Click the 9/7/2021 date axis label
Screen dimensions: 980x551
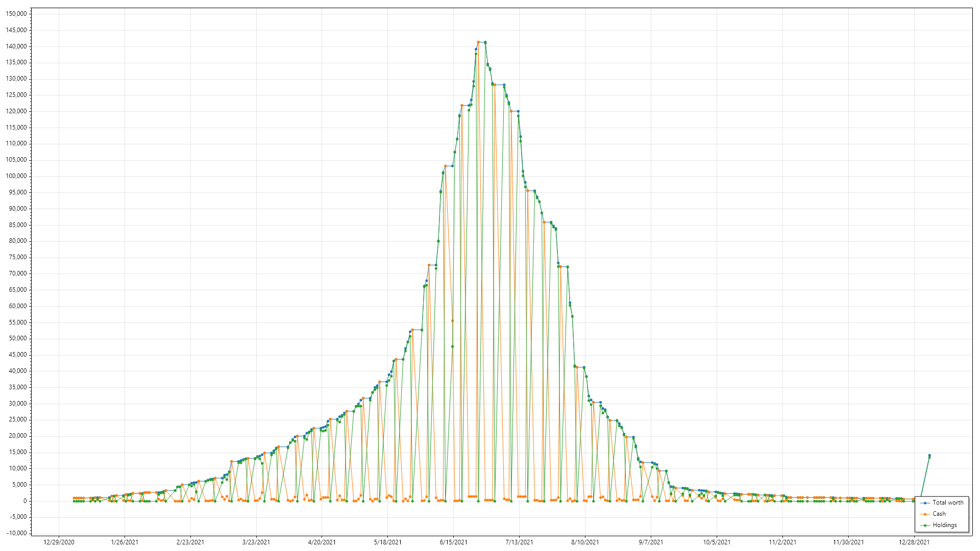click(651, 542)
